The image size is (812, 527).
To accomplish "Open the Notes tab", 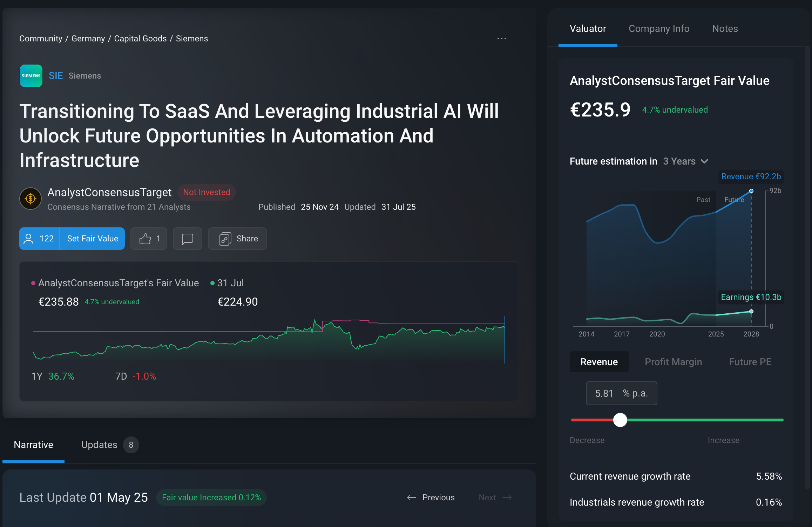I will [x=725, y=29].
